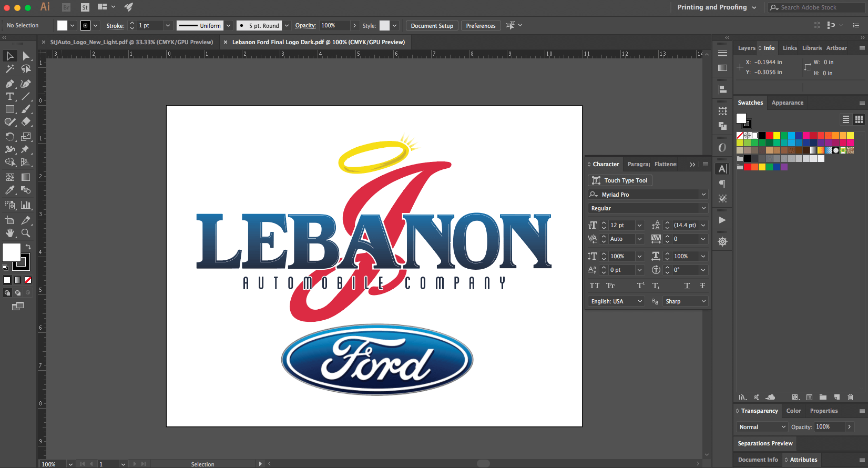This screenshot has width=868, height=468.
Task: Select the Zoom magnifier tool
Action: (25, 233)
